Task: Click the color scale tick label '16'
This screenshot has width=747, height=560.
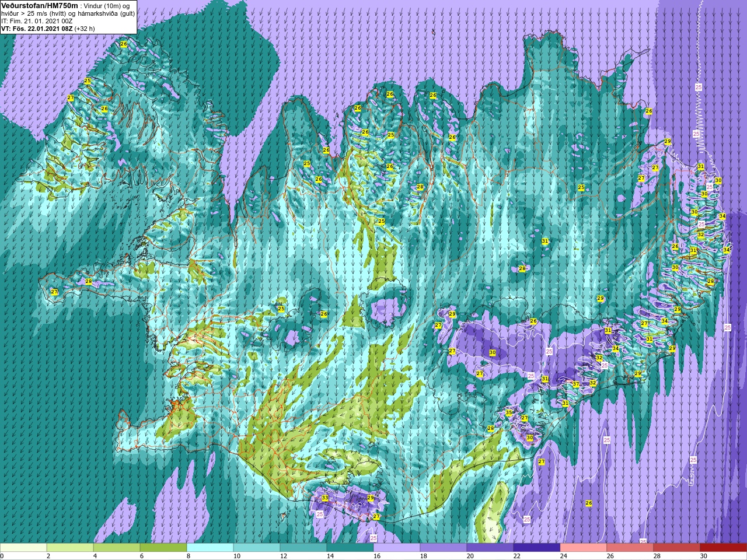Action: pos(377,556)
